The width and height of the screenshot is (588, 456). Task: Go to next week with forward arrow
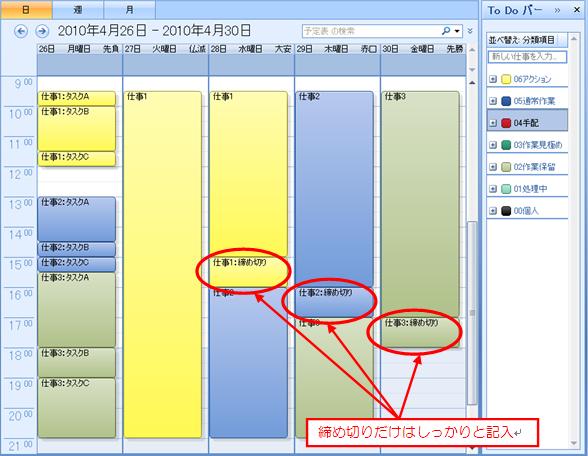(x=42, y=31)
